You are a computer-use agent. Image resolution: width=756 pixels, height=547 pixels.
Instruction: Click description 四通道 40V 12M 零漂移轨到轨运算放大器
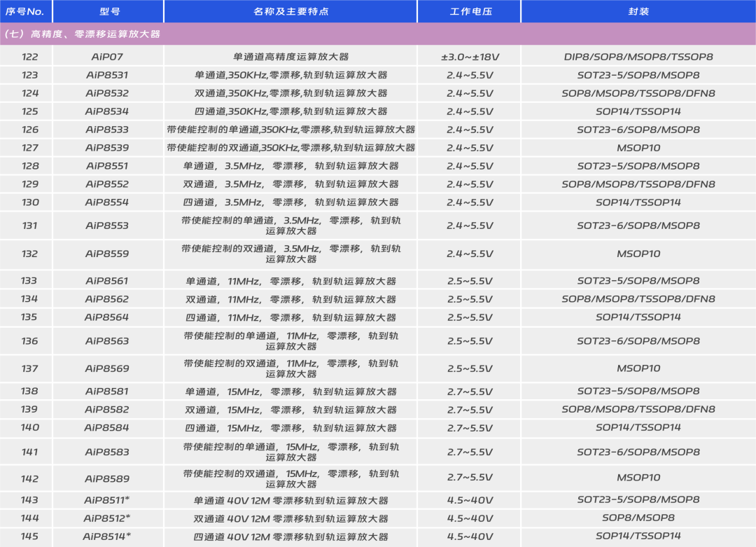tap(290, 536)
